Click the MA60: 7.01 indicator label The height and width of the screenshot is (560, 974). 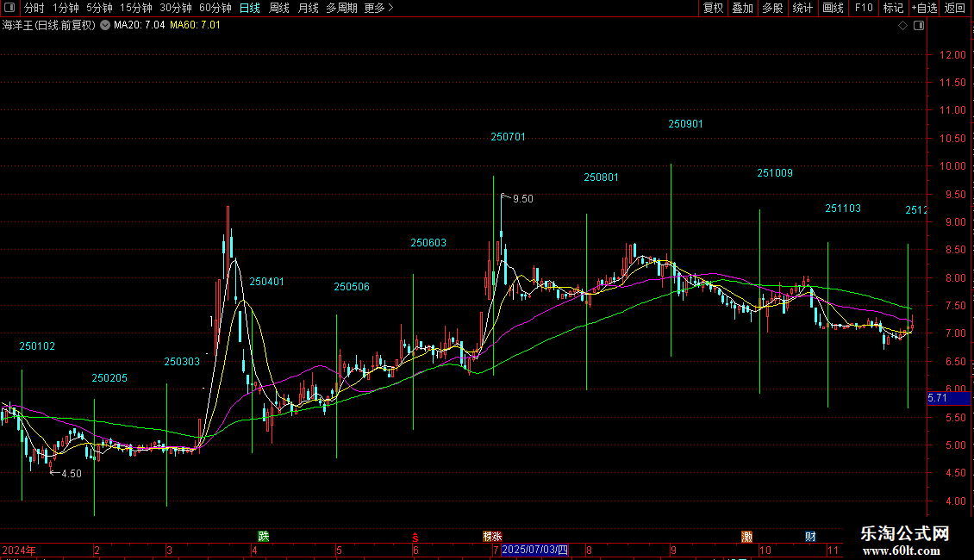(x=195, y=26)
